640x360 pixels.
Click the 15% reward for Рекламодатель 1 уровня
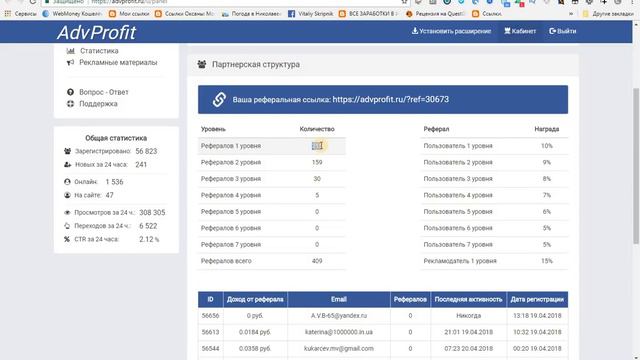[547, 261]
